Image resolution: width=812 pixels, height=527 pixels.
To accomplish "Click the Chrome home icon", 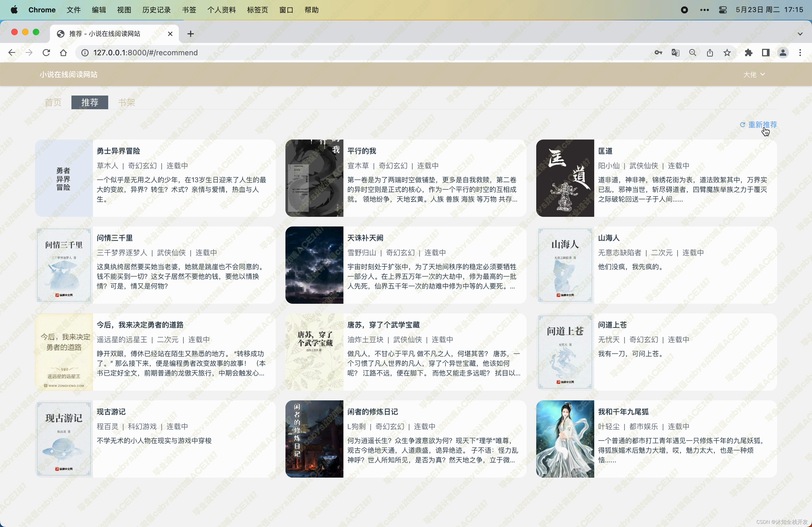I will coord(63,53).
